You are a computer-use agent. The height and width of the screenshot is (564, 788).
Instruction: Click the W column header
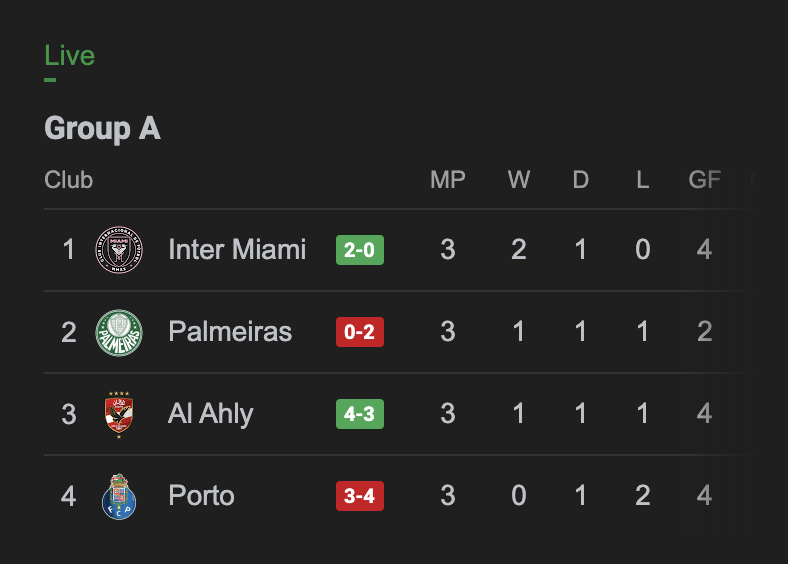pyautogui.click(x=519, y=179)
